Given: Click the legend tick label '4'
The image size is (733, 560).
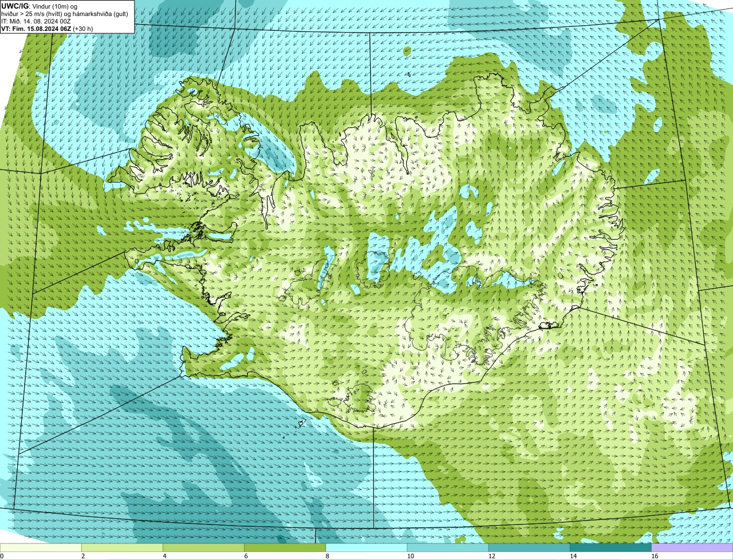Looking at the screenshot, I should [x=165, y=556].
